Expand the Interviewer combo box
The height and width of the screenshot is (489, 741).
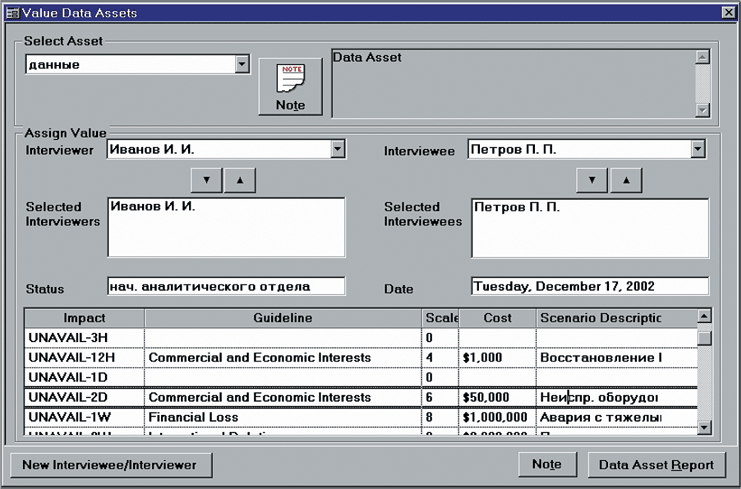click(337, 149)
